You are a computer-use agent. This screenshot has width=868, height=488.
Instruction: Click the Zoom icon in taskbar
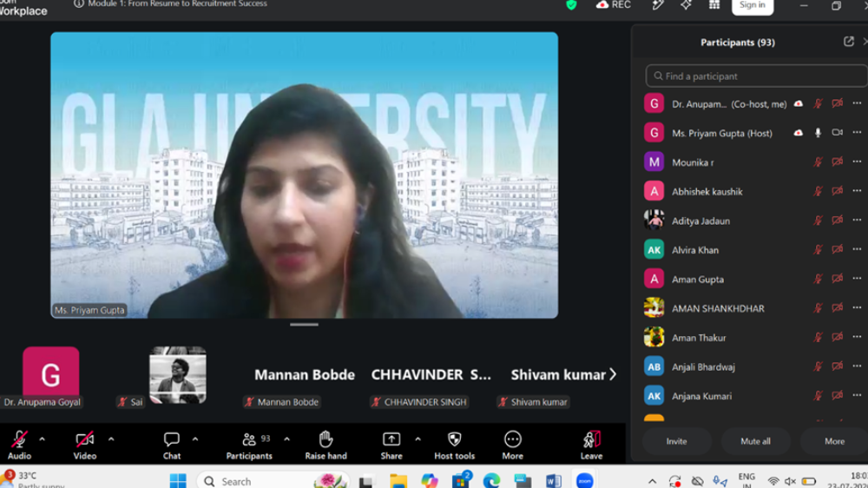tap(584, 481)
